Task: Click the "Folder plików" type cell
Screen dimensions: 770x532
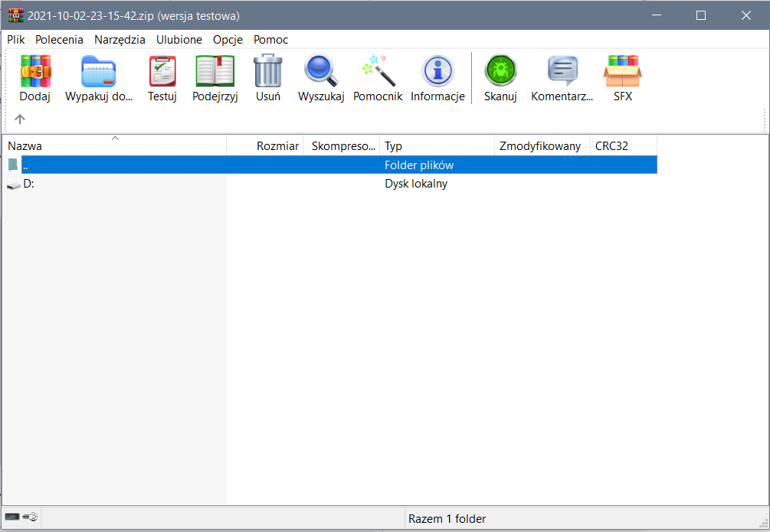Action: pos(419,165)
